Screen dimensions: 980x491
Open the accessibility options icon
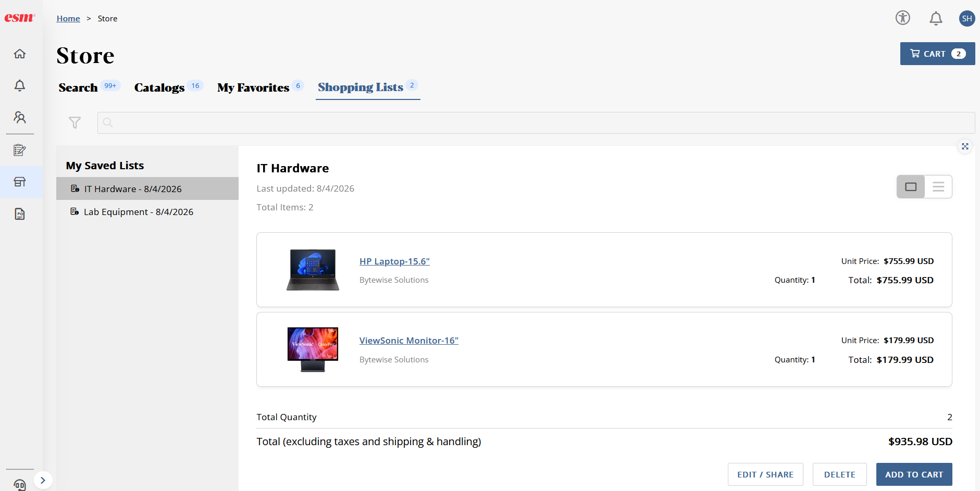[903, 18]
